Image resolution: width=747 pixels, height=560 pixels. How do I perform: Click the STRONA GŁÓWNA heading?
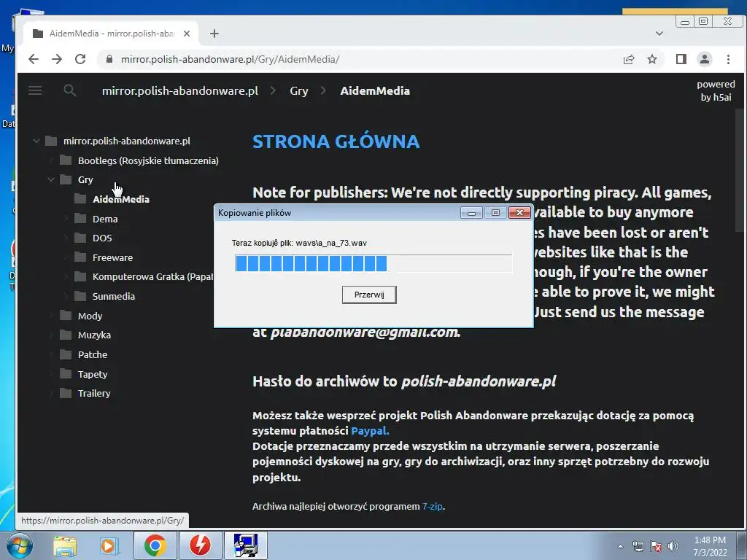336,141
